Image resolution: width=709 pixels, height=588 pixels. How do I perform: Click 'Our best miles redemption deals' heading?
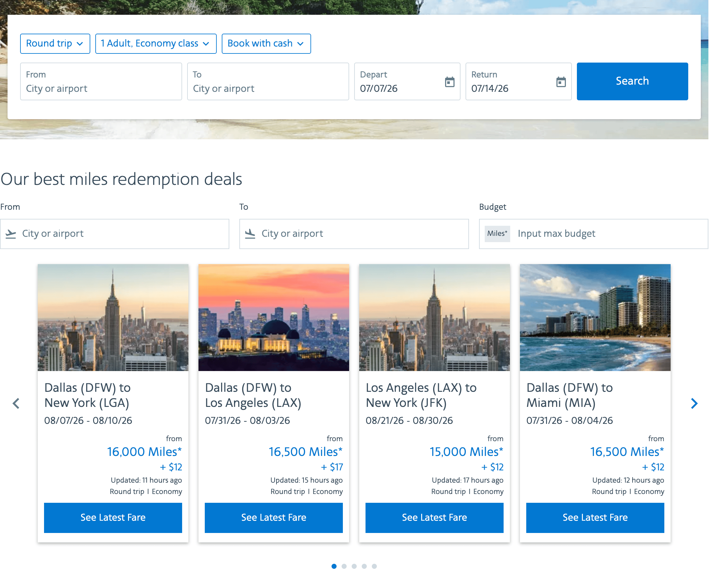click(121, 179)
